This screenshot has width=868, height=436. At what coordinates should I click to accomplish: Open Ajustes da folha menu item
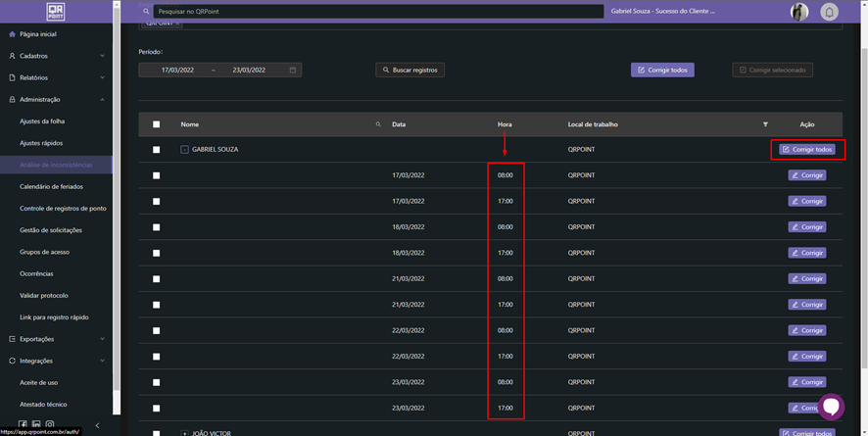tap(42, 121)
